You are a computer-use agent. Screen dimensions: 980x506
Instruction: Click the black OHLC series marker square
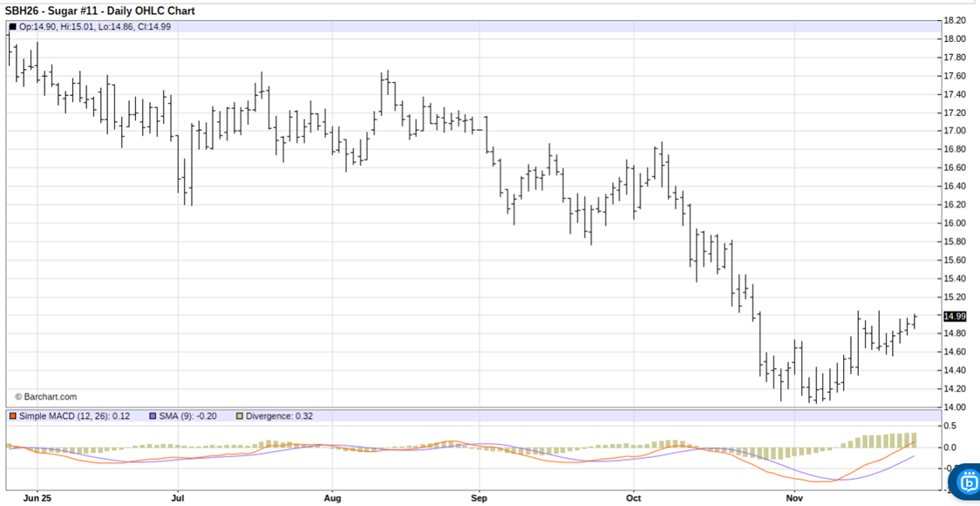click(12, 27)
